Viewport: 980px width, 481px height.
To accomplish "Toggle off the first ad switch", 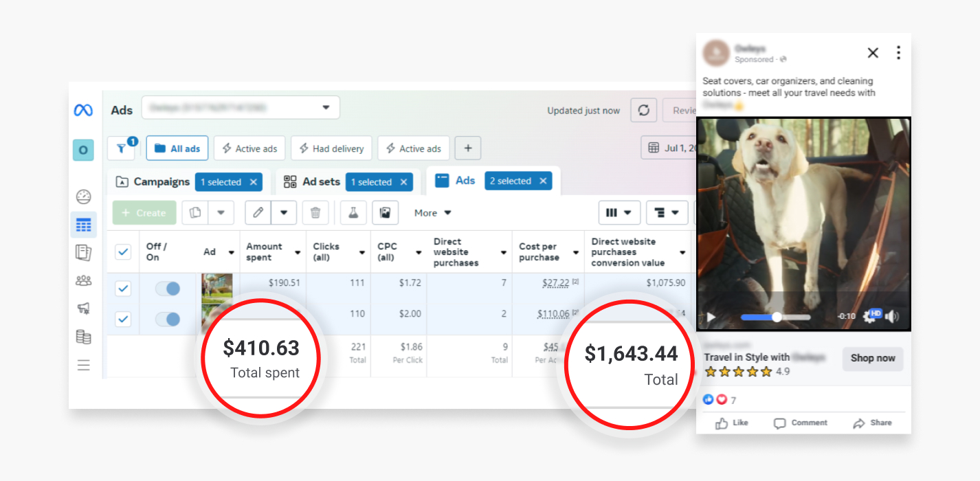I will pos(167,289).
